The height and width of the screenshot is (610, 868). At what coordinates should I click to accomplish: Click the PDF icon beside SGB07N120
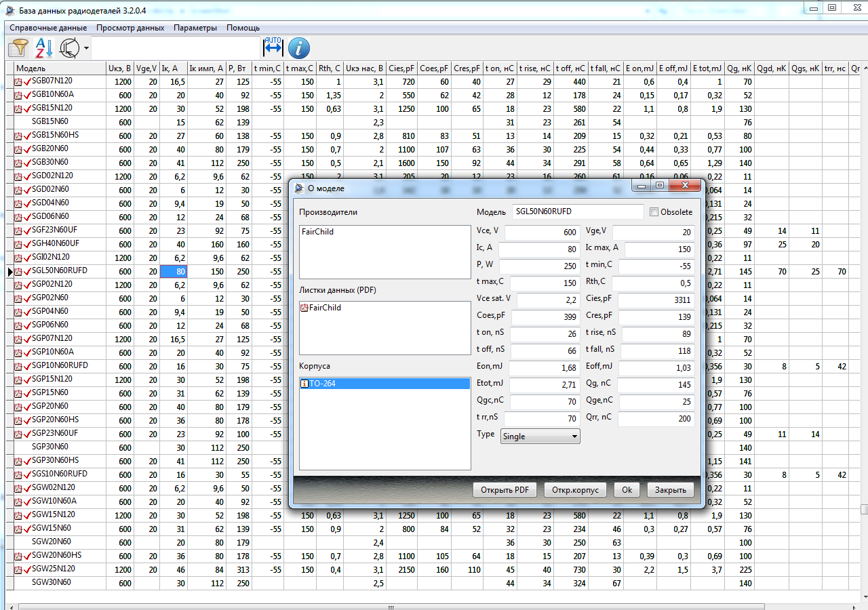pos(19,81)
